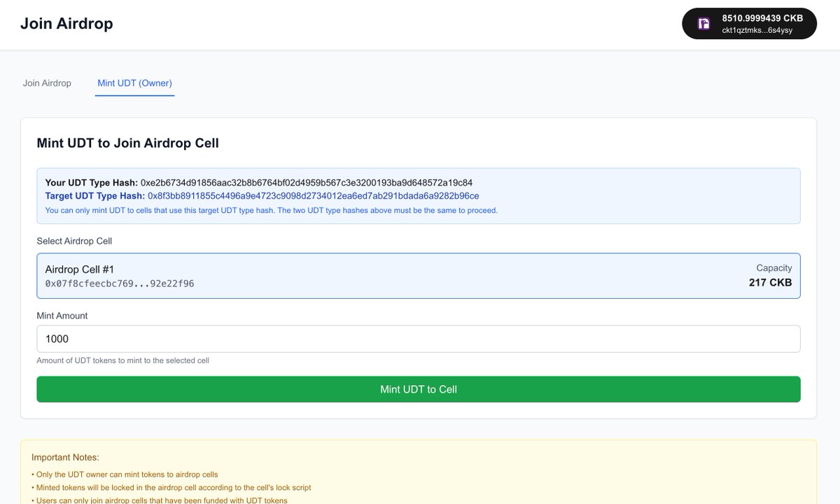This screenshot has width=840, height=504.
Task: Click the Join Airdrop page title
Action: pyautogui.click(x=66, y=23)
